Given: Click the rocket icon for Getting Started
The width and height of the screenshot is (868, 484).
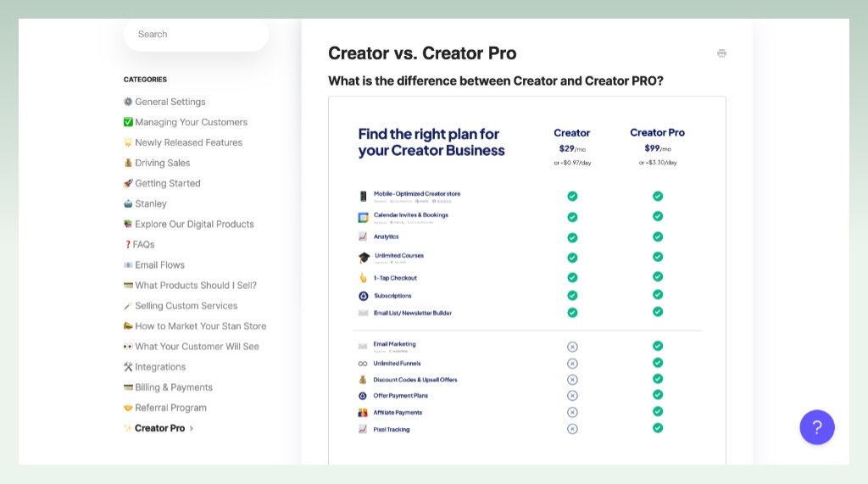Looking at the screenshot, I should pyautogui.click(x=128, y=183).
